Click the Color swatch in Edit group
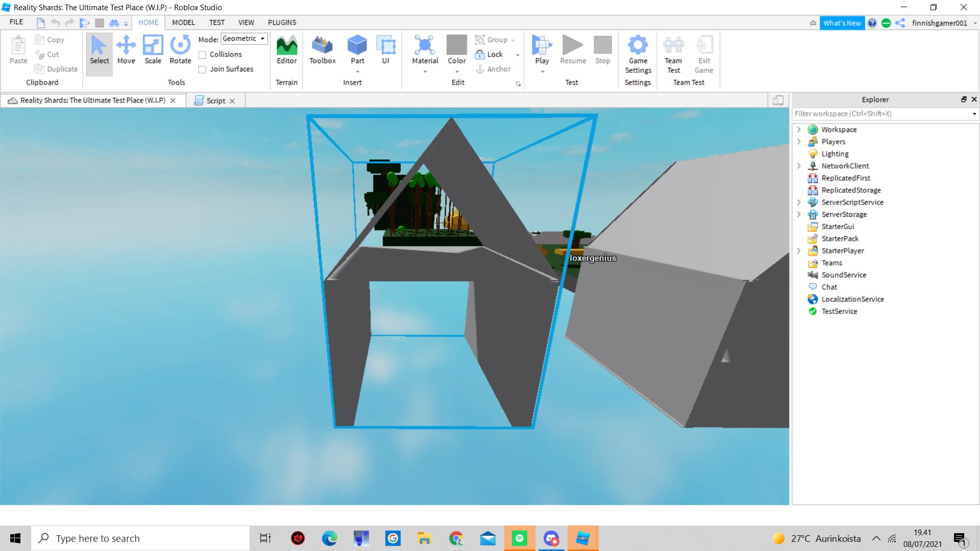 457,44
